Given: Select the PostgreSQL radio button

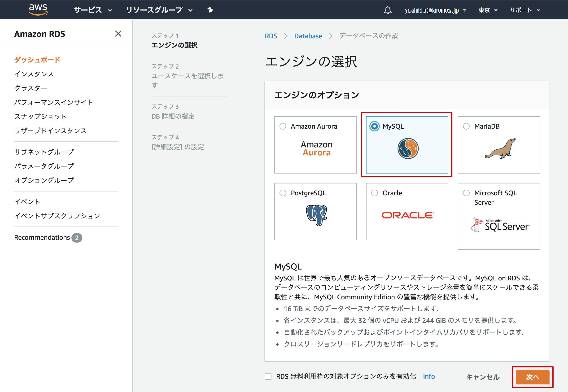Looking at the screenshot, I should point(283,193).
